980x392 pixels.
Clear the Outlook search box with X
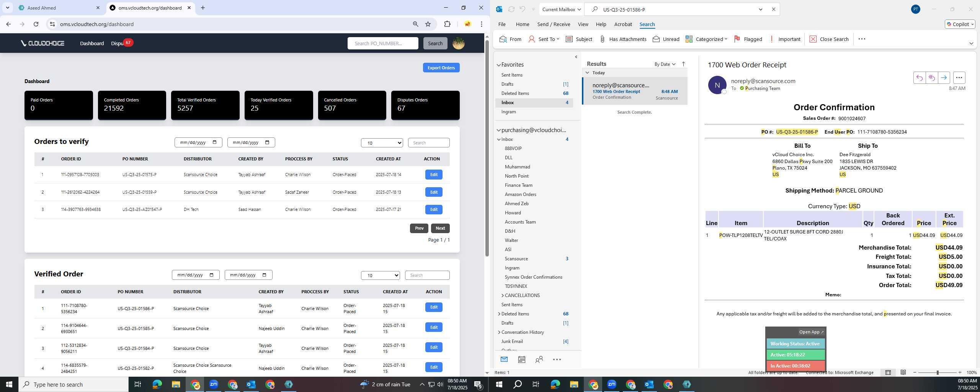point(773,10)
